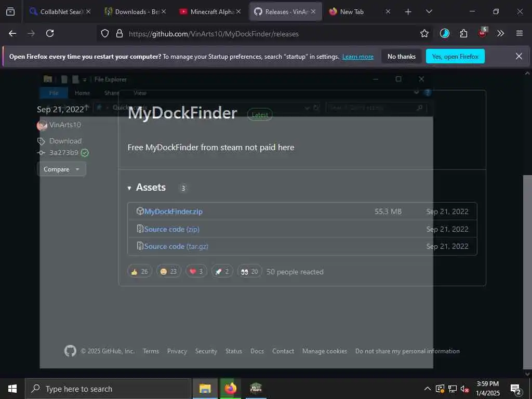This screenshot has height=399, width=532.
Task: Open Firefox View icon in tab bar
Action: (10, 11)
